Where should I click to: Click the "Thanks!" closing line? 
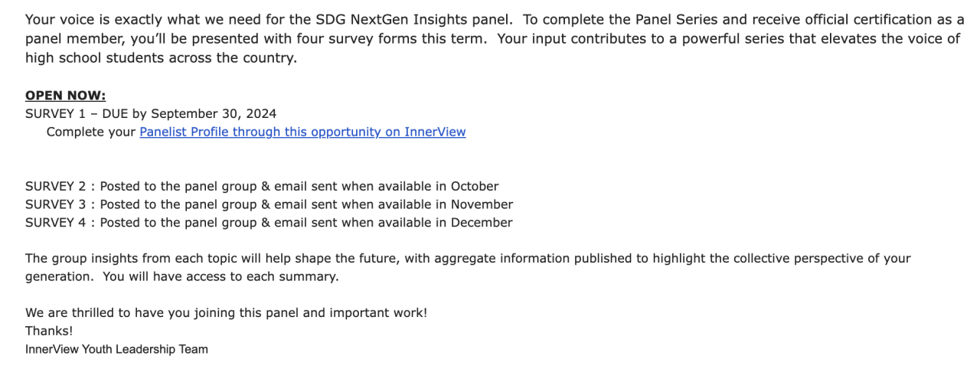click(49, 331)
